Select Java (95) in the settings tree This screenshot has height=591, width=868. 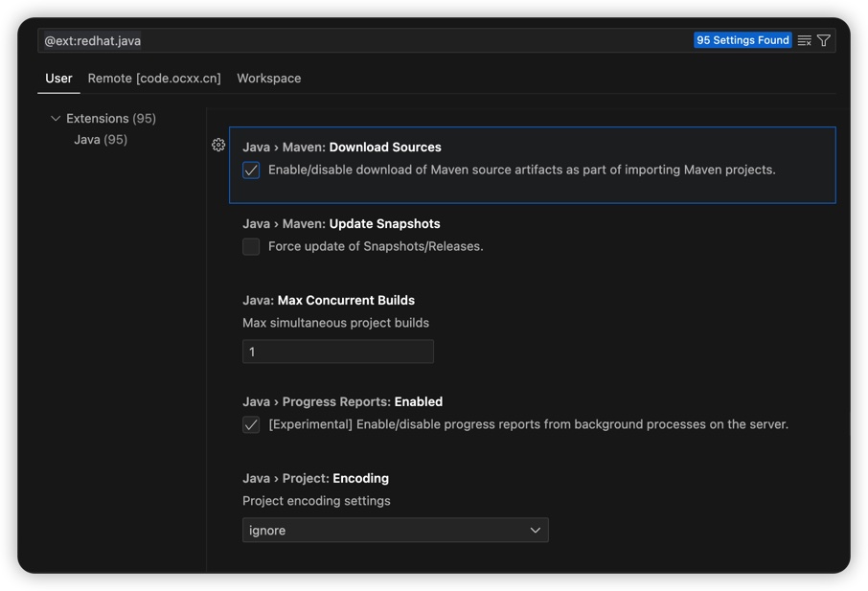[101, 140]
